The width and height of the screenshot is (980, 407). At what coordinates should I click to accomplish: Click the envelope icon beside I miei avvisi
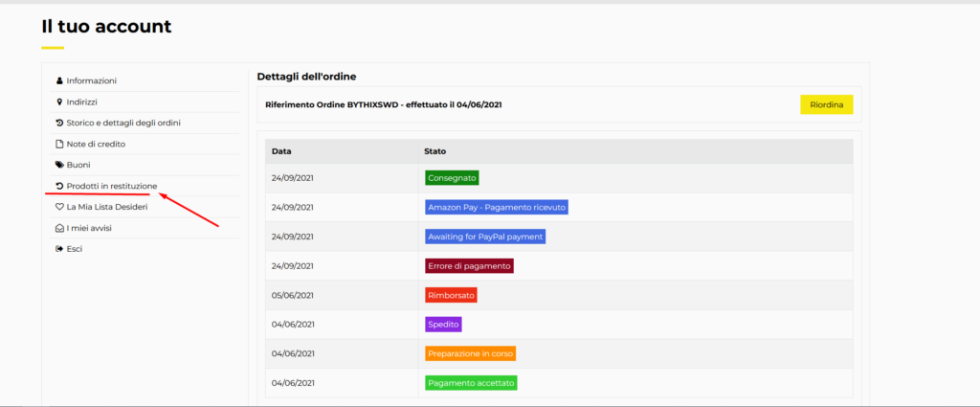(59, 228)
